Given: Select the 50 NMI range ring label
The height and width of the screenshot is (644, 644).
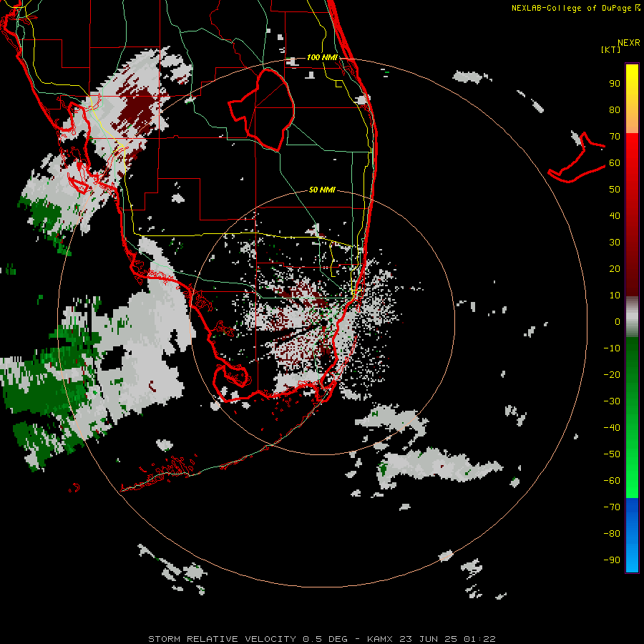Looking at the screenshot, I should pyautogui.click(x=322, y=190).
